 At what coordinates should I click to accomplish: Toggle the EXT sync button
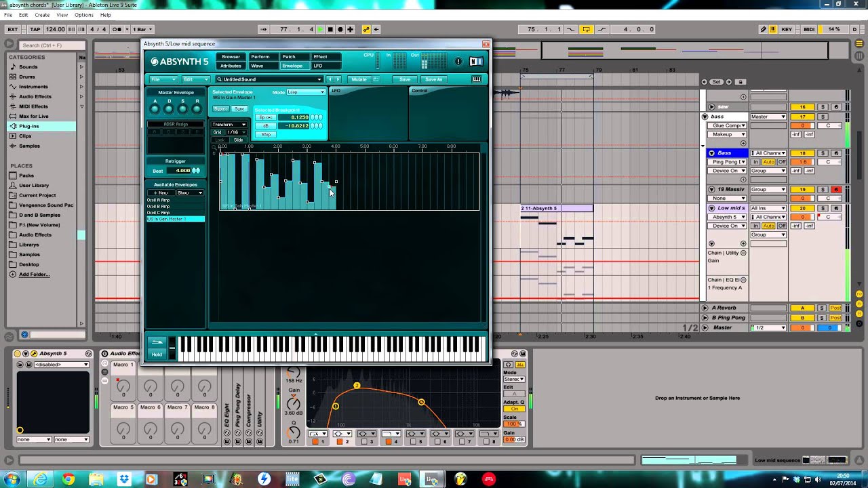(12, 29)
